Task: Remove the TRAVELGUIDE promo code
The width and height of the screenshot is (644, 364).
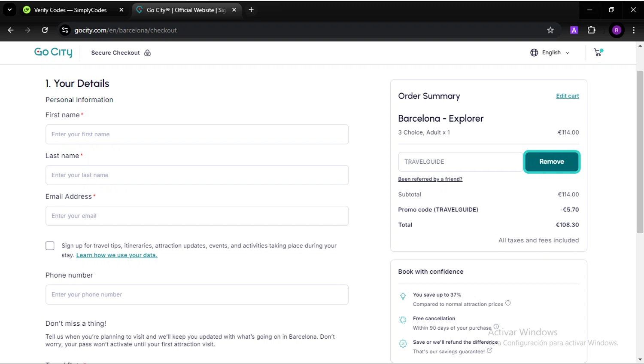Action: pos(551,162)
